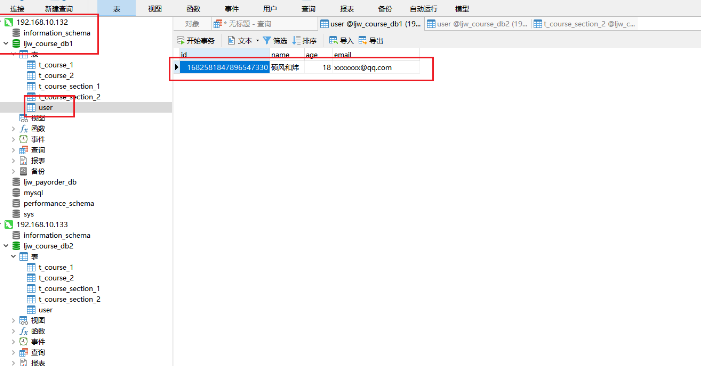Open 模型 in the top toolbar

(x=461, y=8)
